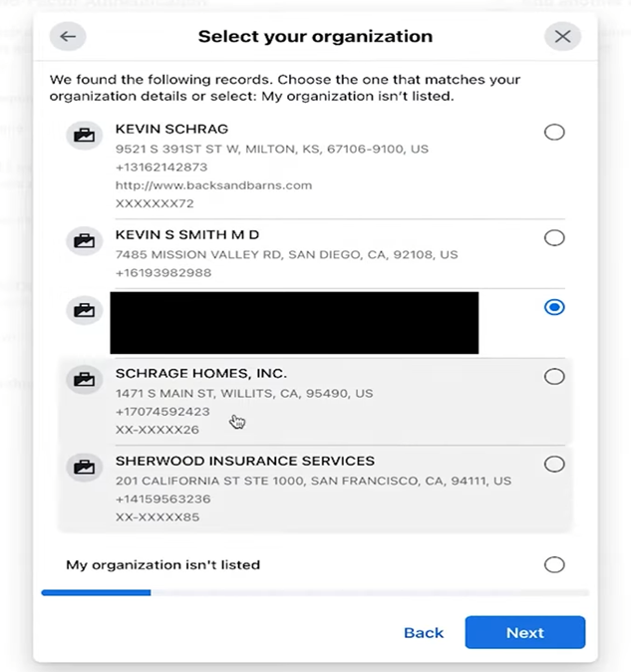This screenshot has height=672, width=631.
Task: Click phone number +14159563236
Action: coord(163,499)
